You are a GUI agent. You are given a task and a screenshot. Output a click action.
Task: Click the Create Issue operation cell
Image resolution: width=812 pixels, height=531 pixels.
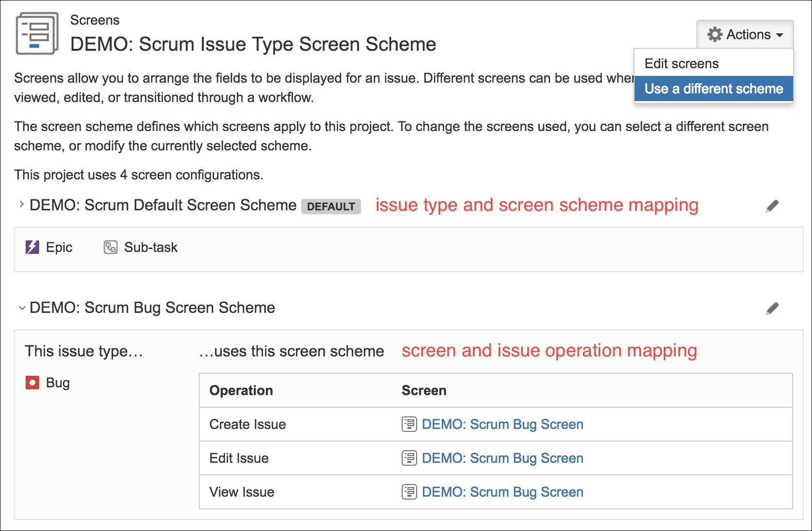pyautogui.click(x=247, y=424)
